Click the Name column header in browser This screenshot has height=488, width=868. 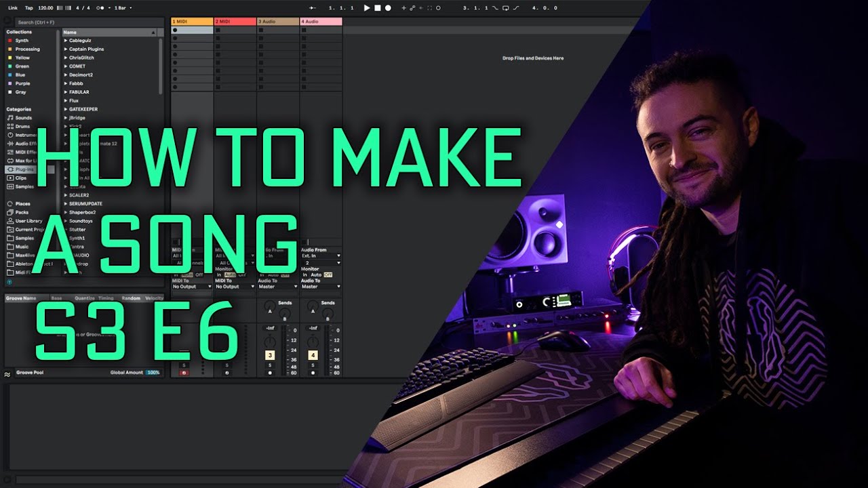(109, 32)
